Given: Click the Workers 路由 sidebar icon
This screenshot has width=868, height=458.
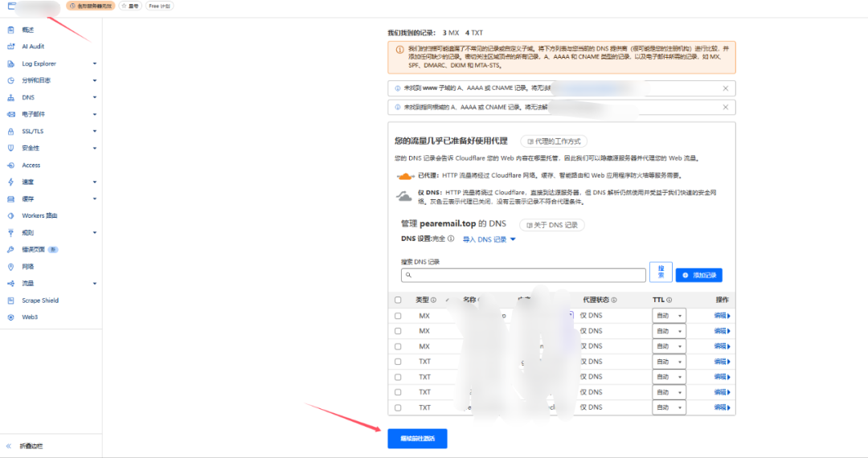Looking at the screenshot, I should pos(10,215).
